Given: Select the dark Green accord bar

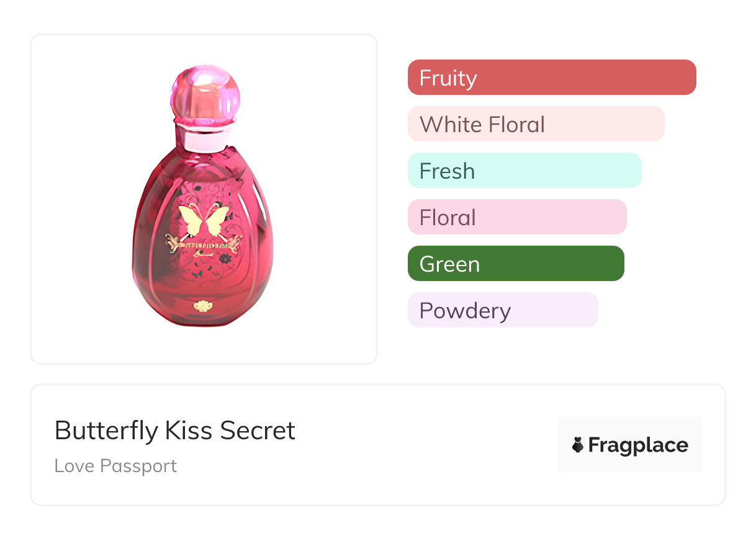Looking at the screenshot, I should [515, 264].
